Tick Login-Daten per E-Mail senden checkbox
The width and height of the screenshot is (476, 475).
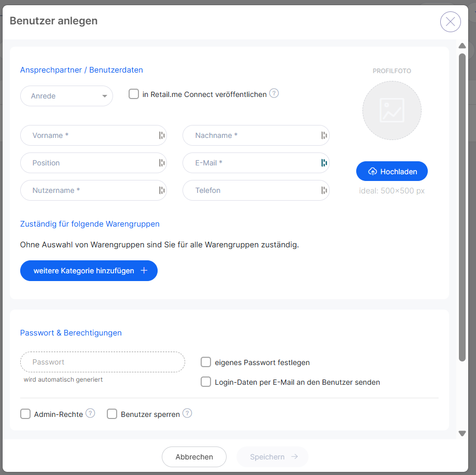tap(206, 382)
